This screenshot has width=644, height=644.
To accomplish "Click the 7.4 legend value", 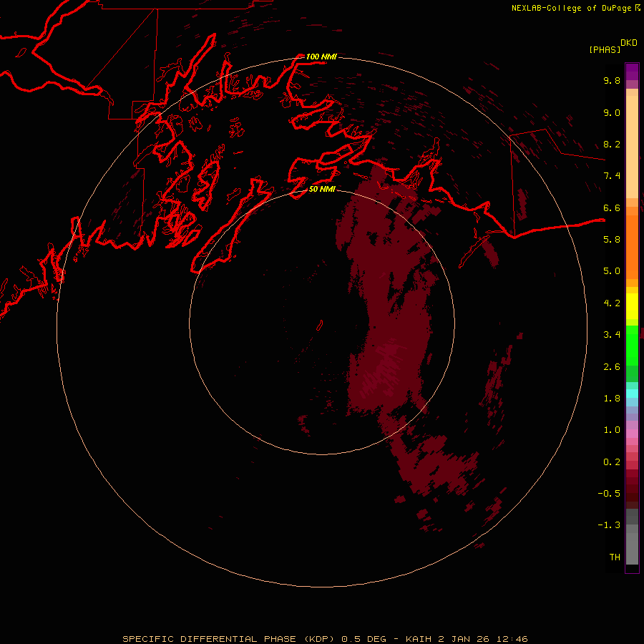I will 612,176.
